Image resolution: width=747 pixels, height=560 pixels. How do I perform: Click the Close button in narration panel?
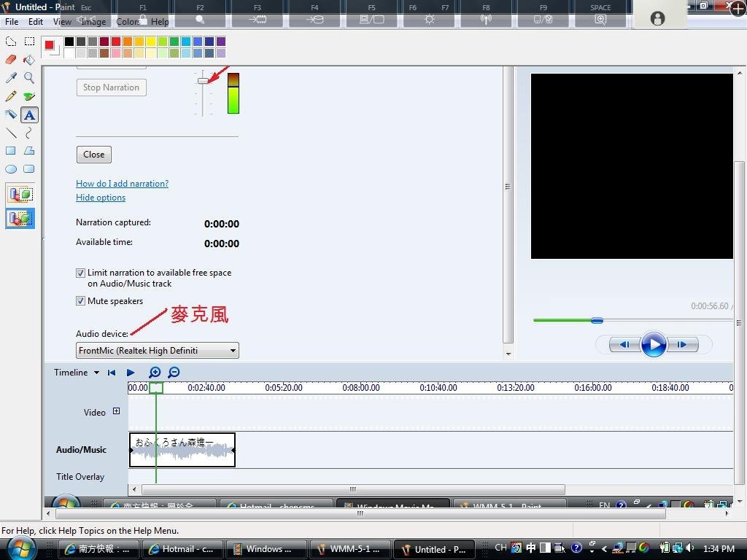(94, 155)
